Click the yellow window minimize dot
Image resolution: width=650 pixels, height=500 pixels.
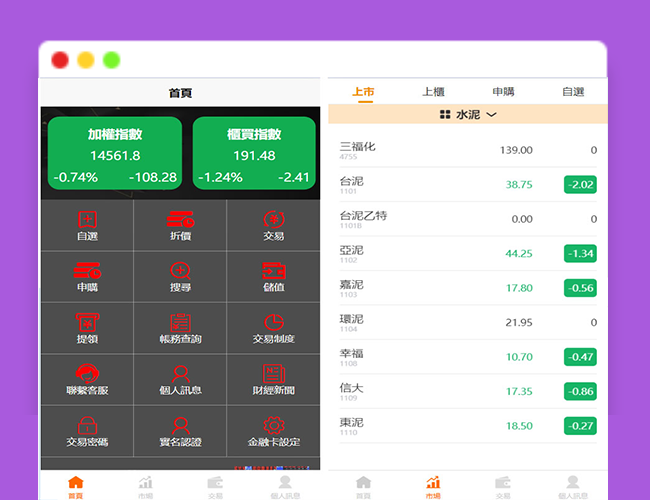click(x=86, y=60)
